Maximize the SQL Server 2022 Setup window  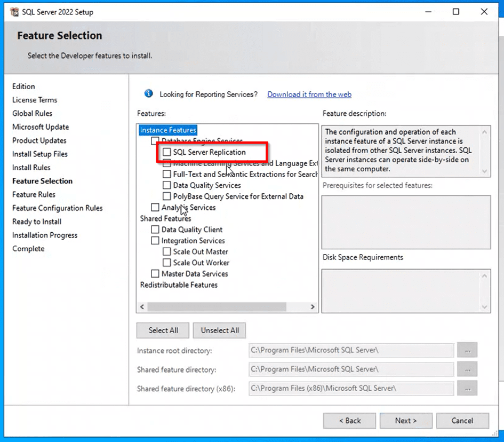coord(456,12)
